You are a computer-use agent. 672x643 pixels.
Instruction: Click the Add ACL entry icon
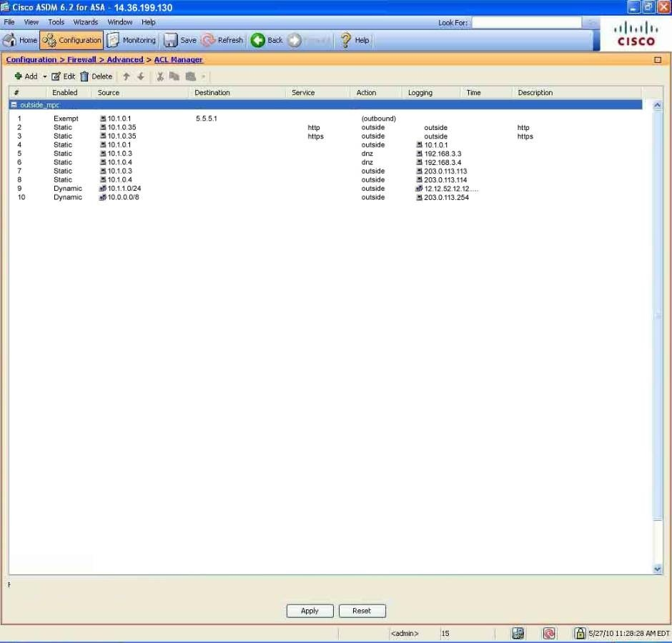point(18,76)
